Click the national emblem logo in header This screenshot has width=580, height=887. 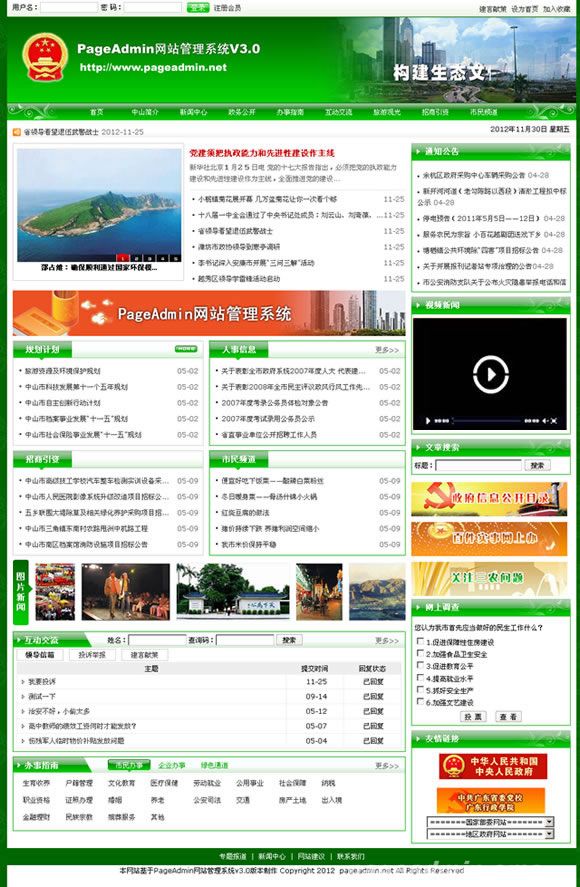45,57
